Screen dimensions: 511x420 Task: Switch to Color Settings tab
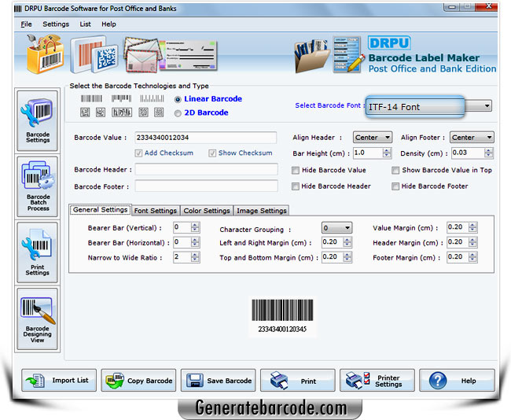207,211
